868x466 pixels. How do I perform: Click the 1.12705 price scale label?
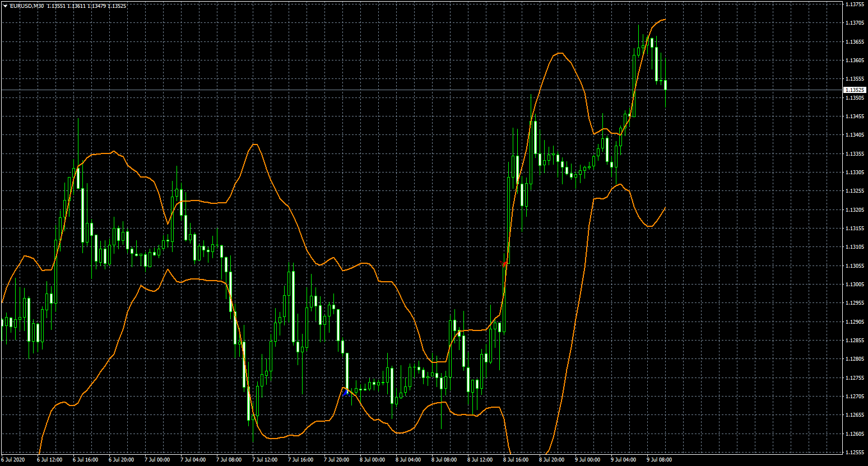point(855,397)
